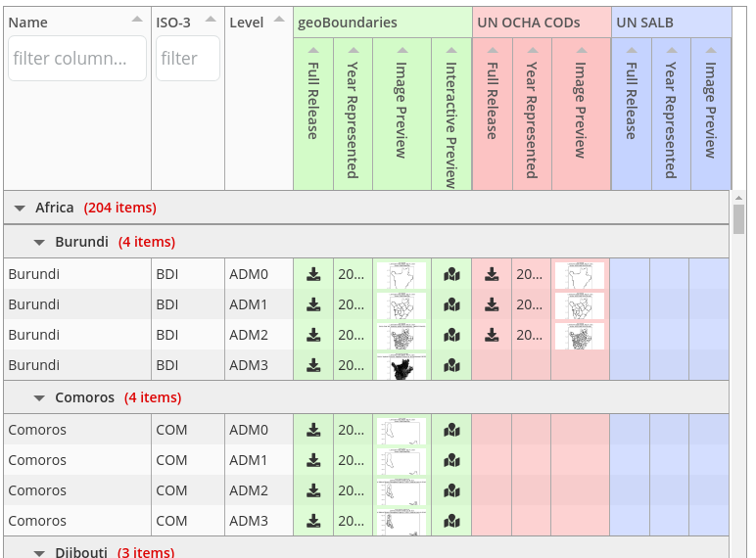Open geoBoundaries image preview for Comoros ADM3
This screenshot has height=558, width=756.
(x=402, y=522)
